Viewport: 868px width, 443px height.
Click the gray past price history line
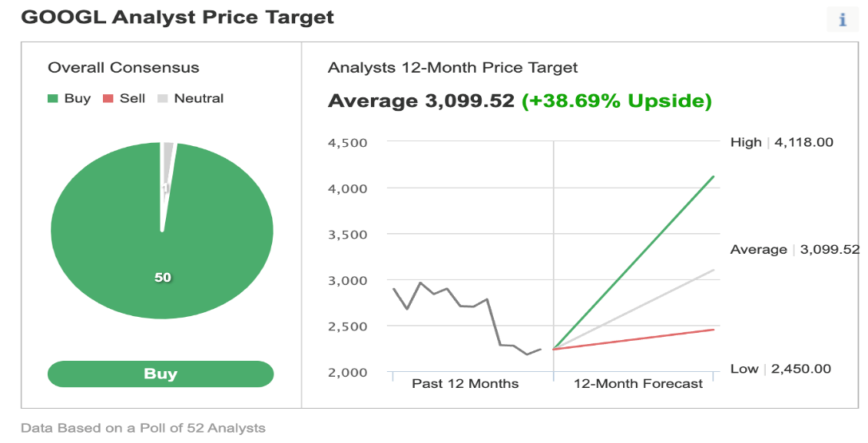467,318
